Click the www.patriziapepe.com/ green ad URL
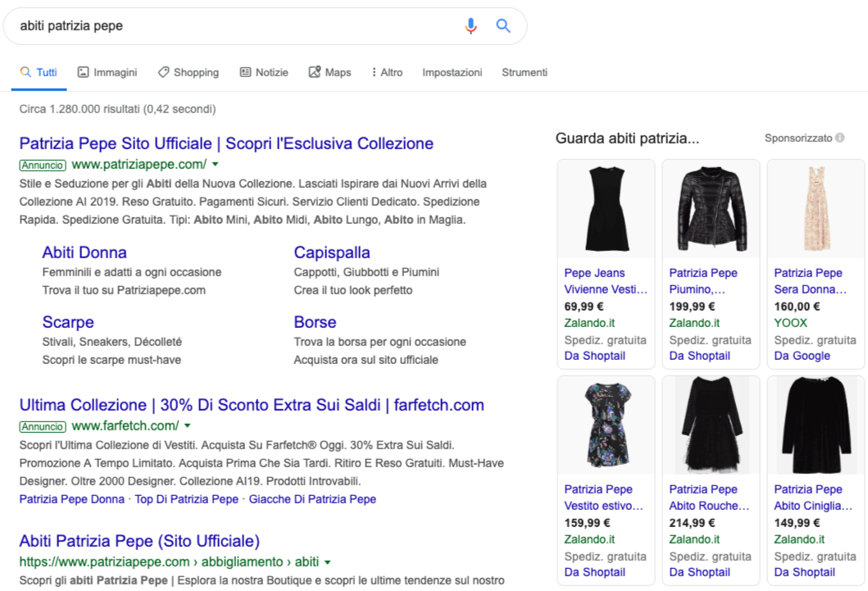Screen dimensions: 868x591 pyautogui.click(x=139, y=165)
